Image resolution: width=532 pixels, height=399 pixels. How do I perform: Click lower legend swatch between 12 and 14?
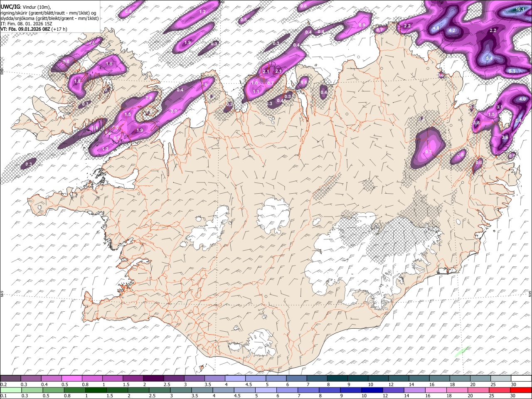[x=393, y=390]
